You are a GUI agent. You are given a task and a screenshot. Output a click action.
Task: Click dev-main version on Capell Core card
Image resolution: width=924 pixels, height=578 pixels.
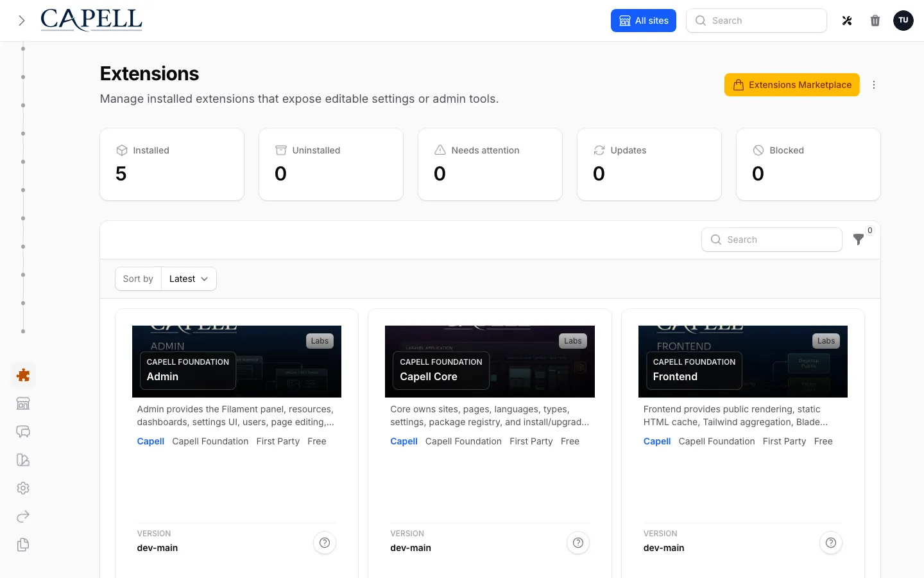411,548
